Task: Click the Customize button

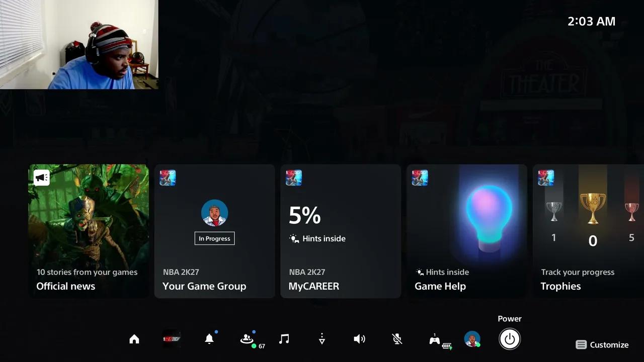Action: pos(602,345)
